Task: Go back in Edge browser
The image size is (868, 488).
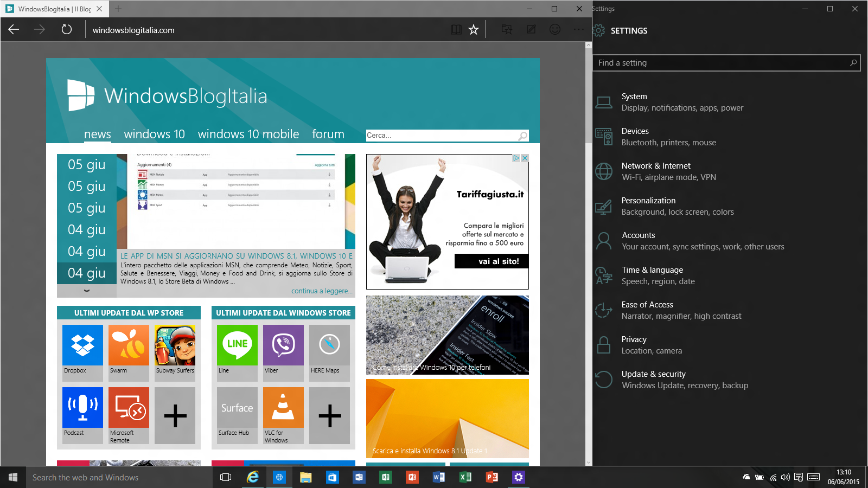Action: tap(14, 30)
